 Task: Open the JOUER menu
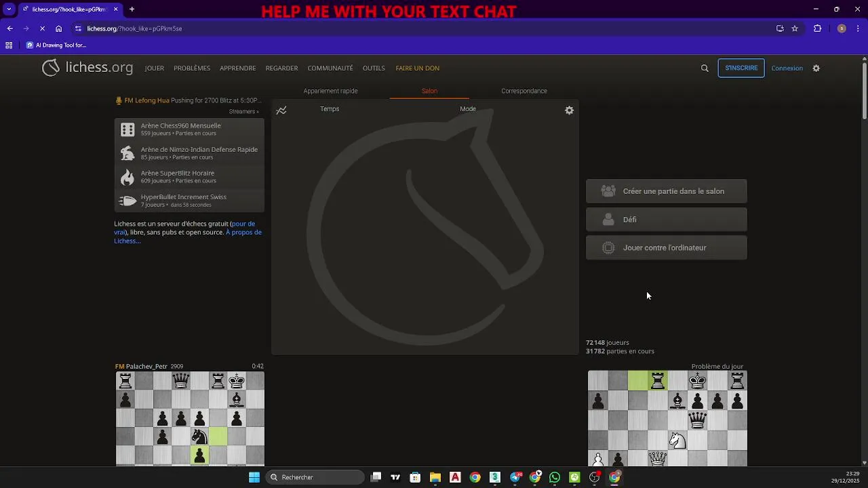click(155, 68)
